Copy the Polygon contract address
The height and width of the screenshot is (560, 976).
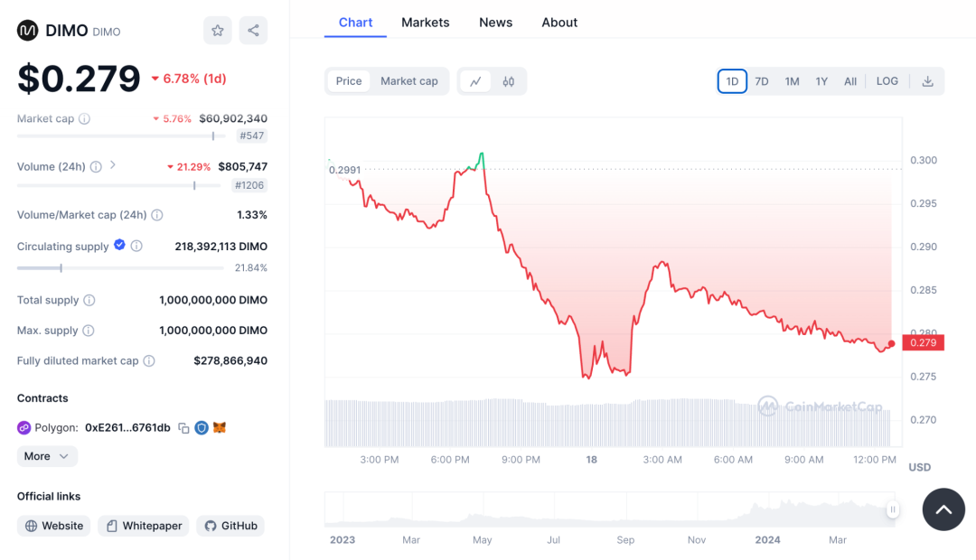click(183, 428)
